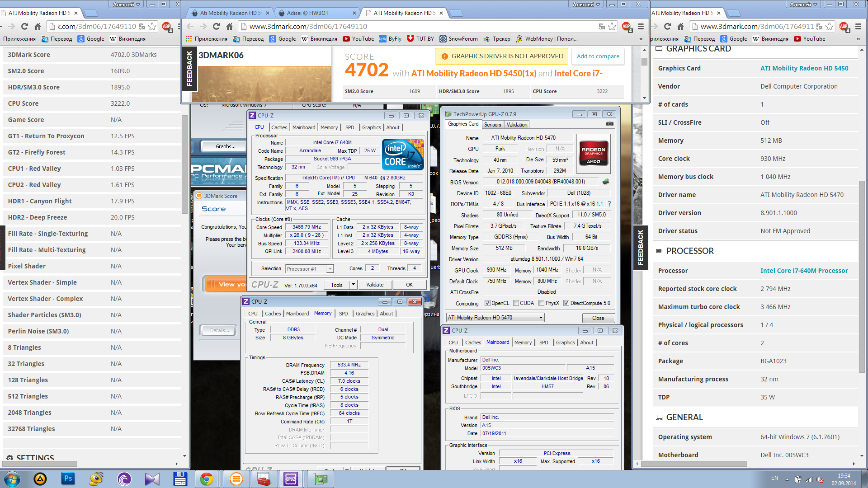Screen dimensions: 868x488
Task: Click the Validate button in CPU-Z
Action: pyautogui.click(x=375, y=285)
